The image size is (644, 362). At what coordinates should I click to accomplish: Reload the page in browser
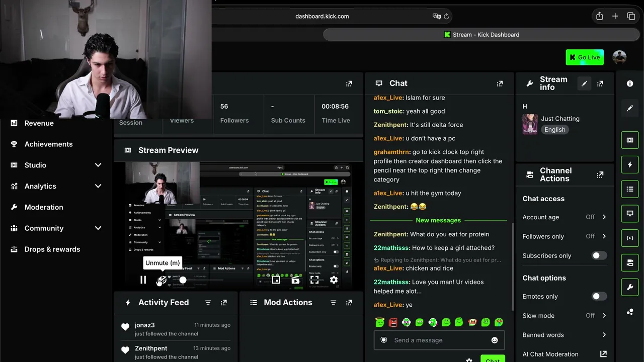click(x=446, y=16)
